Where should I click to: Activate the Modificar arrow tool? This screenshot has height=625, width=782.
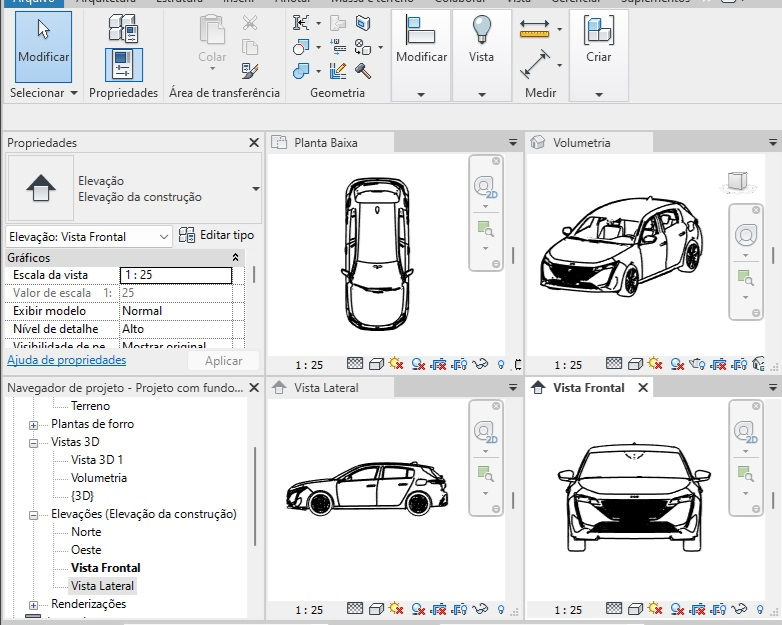tap(43, 46)
